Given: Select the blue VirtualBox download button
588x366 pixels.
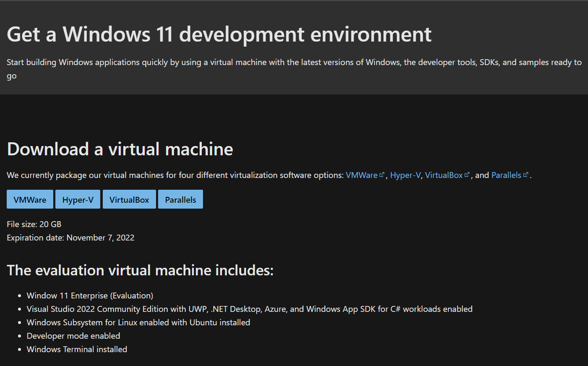Looking at the screenshot, I should point(129,199).
